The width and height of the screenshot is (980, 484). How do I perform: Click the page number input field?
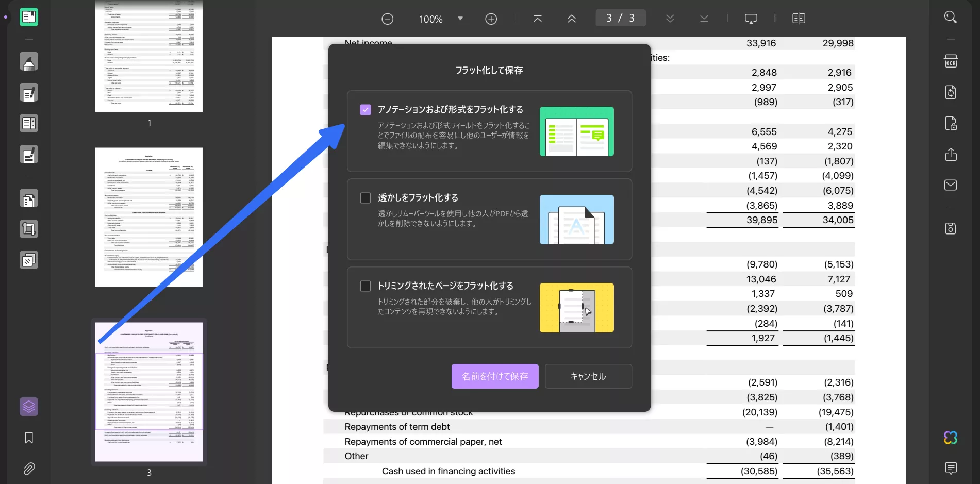pyautogui.click(x=620, y=18)
